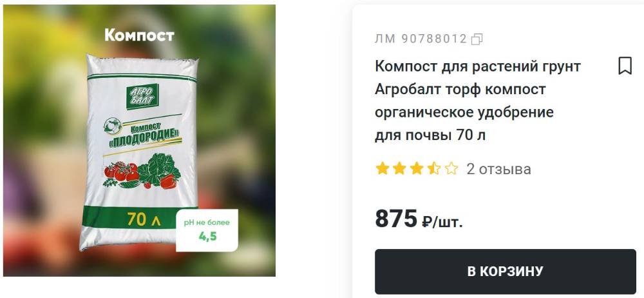Select the half-filled fourth rating star
Image resolution: width=644 pixels, height=298 pixels.
(x=434, y=168)
